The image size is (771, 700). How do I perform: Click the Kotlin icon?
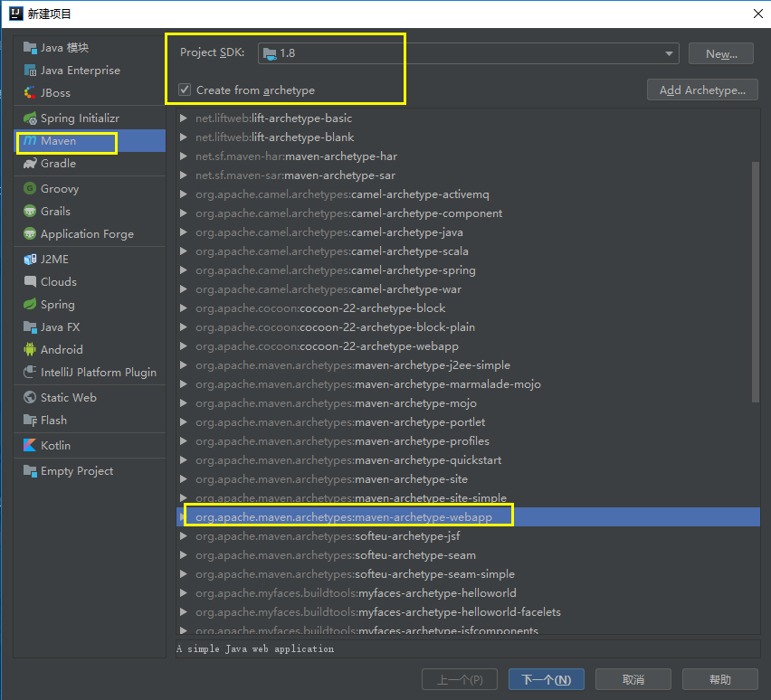tap(30, 445)
